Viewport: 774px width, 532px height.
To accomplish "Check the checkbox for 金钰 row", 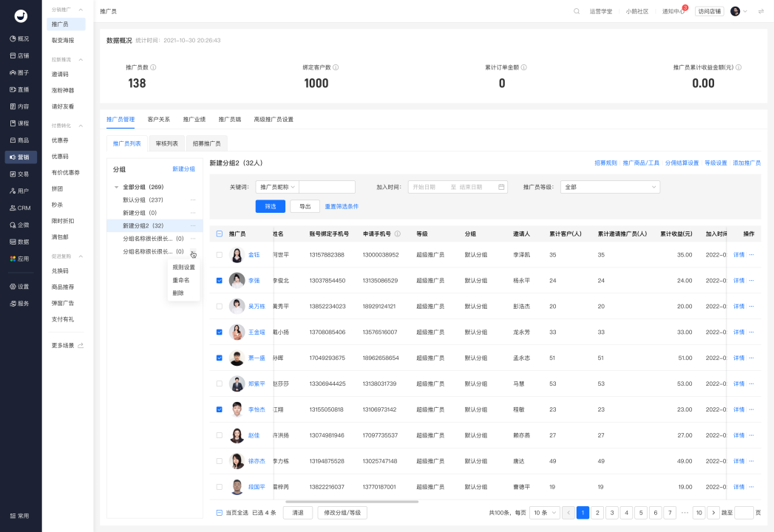I will point(219,255).
